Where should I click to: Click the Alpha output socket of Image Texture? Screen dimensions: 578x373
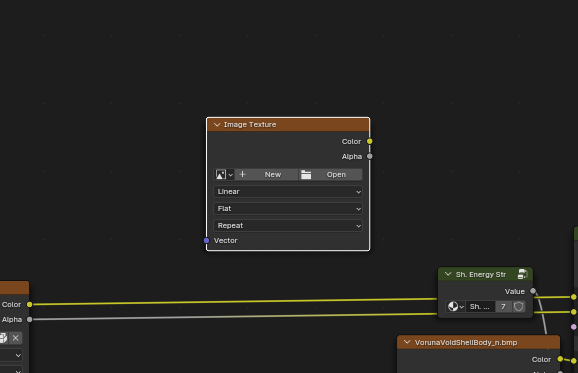[369, 156]
